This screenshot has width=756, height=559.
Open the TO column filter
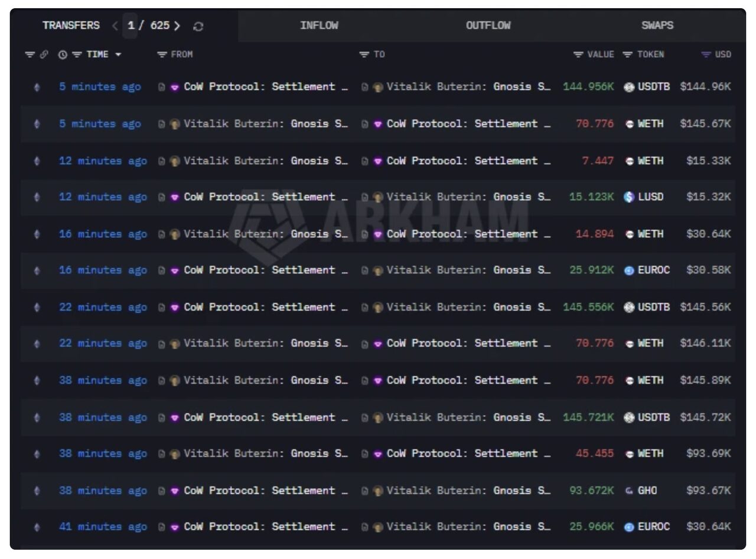364,54
